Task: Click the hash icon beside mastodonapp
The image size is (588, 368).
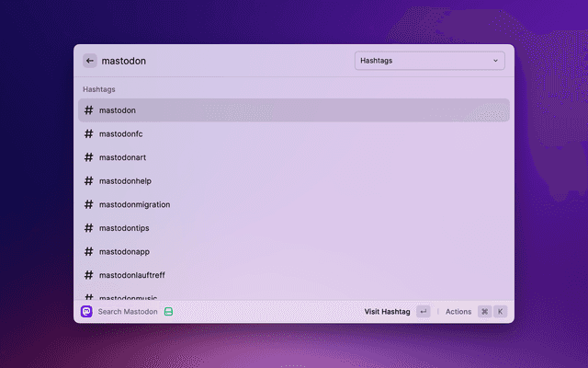Action: pos(89,251)
